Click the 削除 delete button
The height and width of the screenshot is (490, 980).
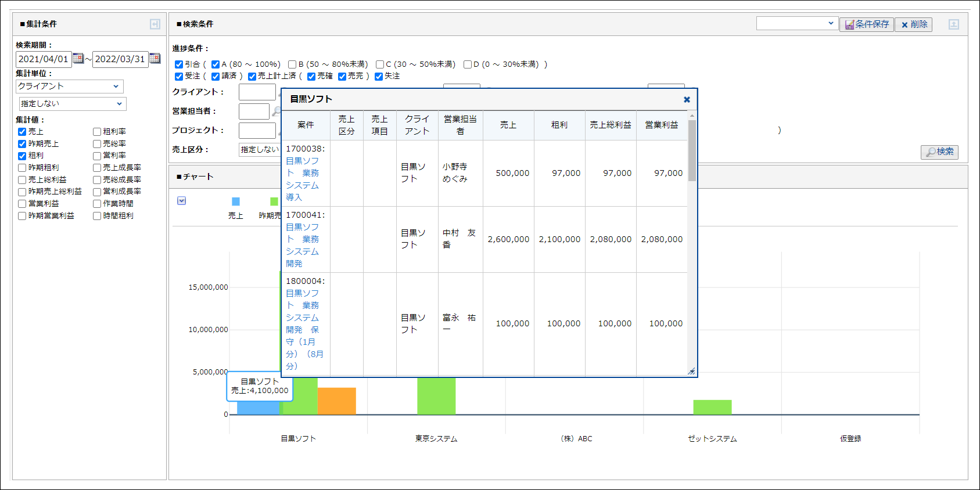tap(913, 24)
